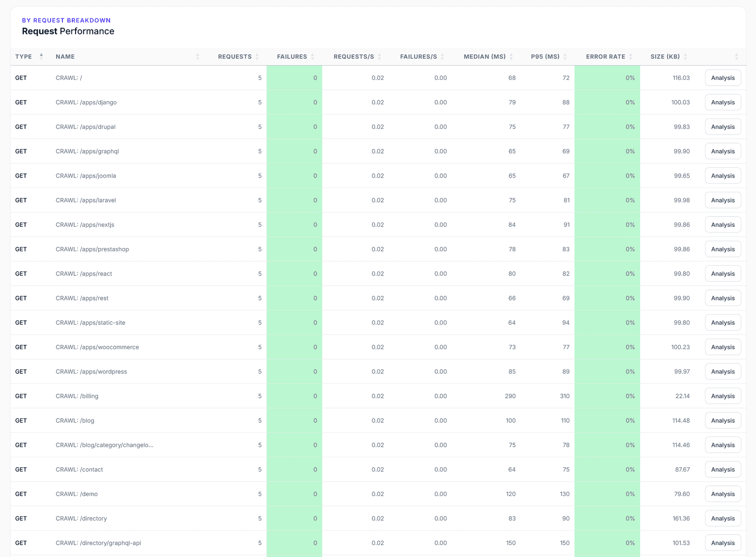Screen dimensions: 756x557
Task: Click the Request Performance heading
Action: (x=68, y=31)
